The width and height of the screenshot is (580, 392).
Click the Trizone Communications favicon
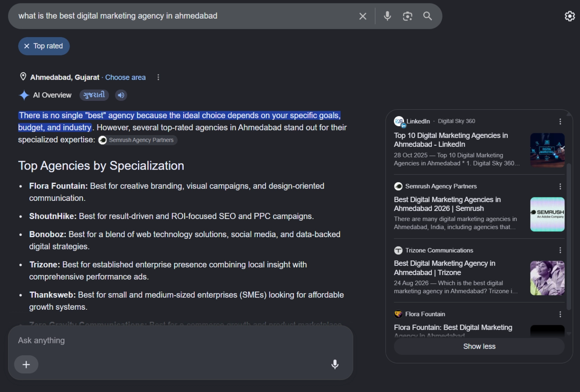[x=398, y=250]
